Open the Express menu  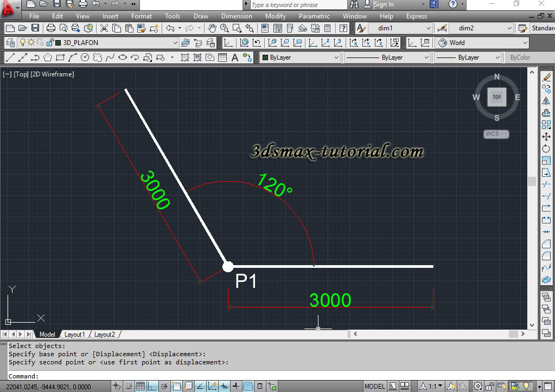click(416, 16)
